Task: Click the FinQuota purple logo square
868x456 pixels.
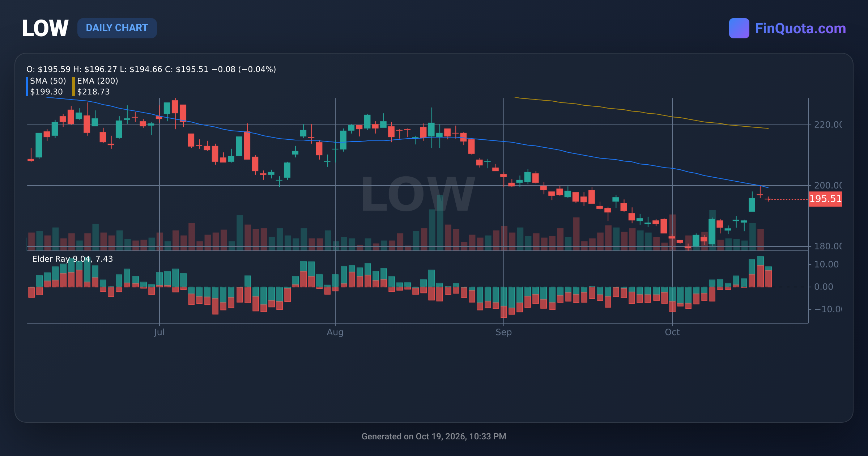Action: (x=739, y=28)
